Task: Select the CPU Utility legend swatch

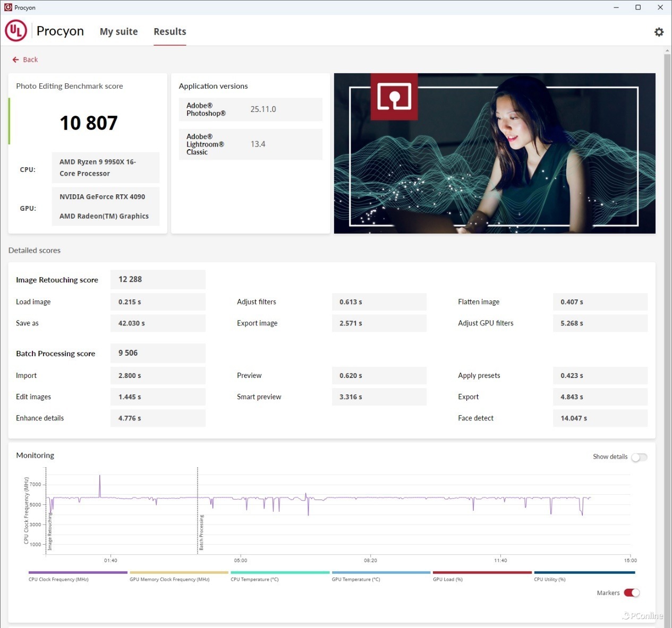Action: tap(584, 573)
